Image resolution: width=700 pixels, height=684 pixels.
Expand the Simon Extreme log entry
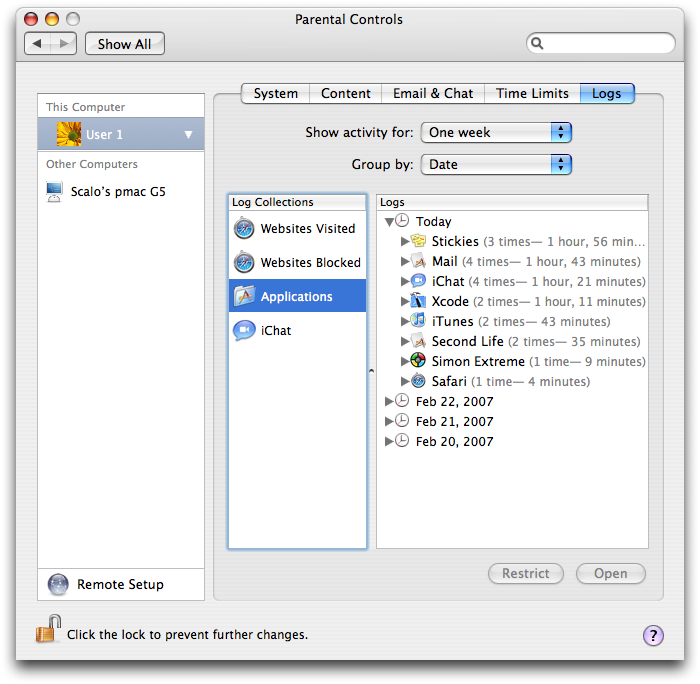(x=404, y=361)
